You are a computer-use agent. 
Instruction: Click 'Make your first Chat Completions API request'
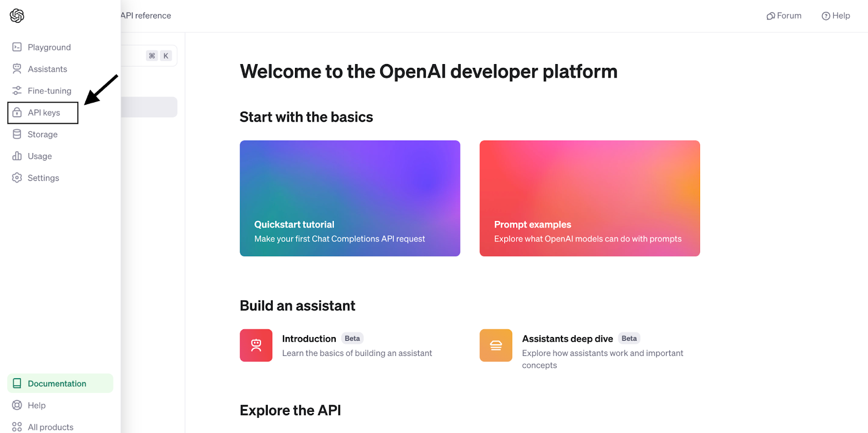click(x=339, y=239)
